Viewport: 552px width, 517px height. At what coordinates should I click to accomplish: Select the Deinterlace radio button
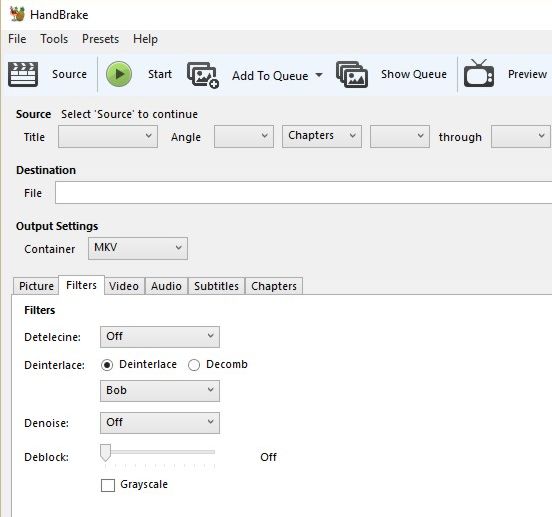pos(107,365)
